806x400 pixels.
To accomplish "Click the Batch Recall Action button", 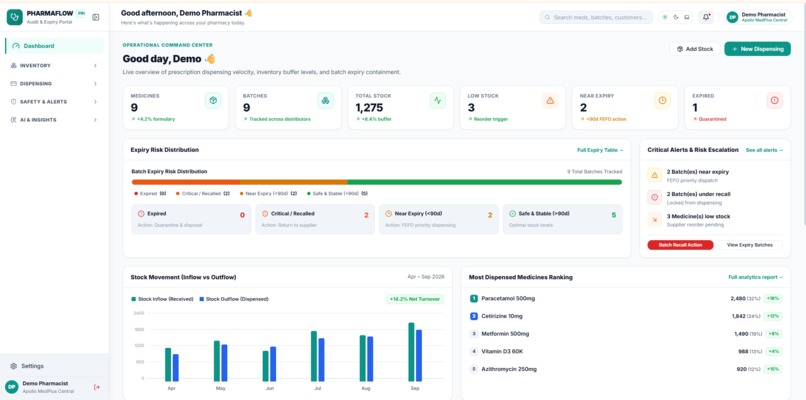I will [680, 245].
